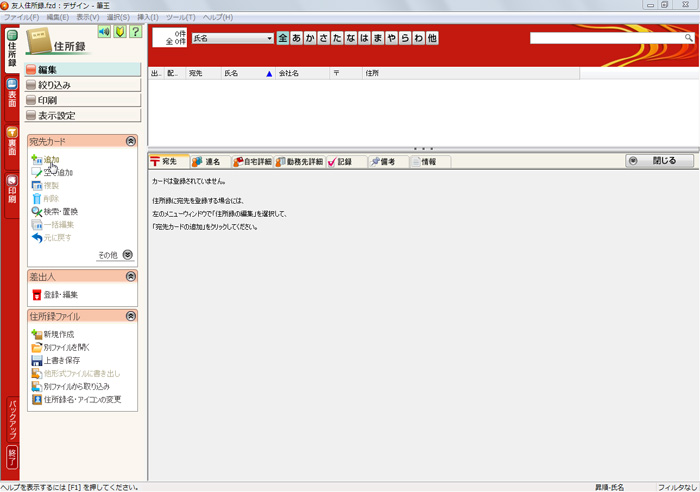Click 登録・編集 sender mailbox icon
The width and height of the screenshot is (700, 492).
pos(37,295)
